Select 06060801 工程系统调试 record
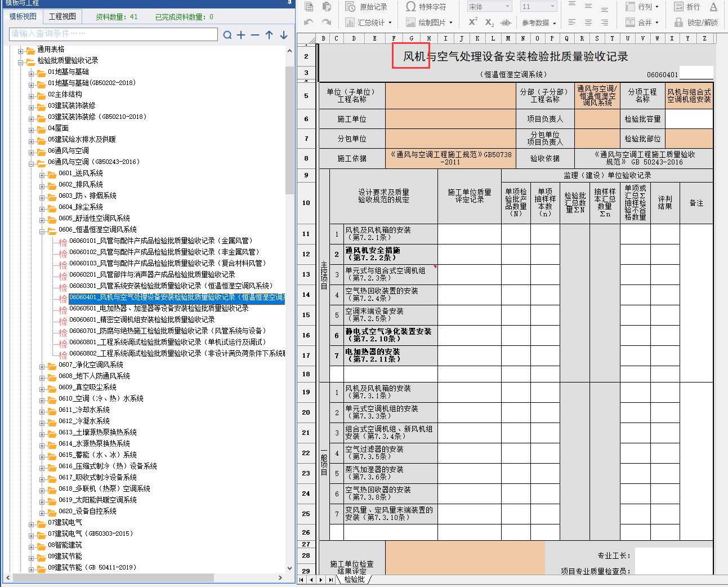Viewport: 728px width, 587px height. point(168,342)
